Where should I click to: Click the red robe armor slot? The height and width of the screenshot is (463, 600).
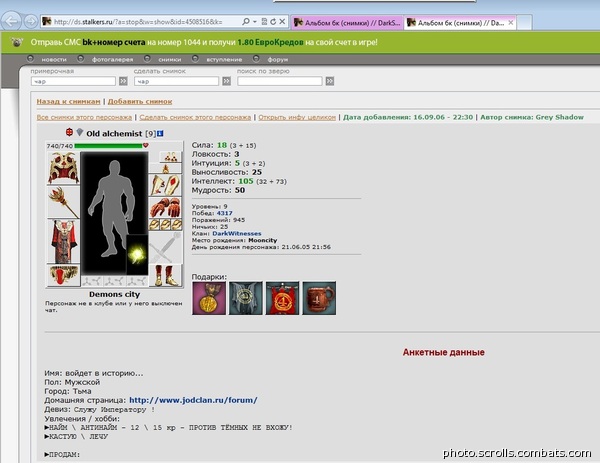pyautogui.click(x=63, y=241)
